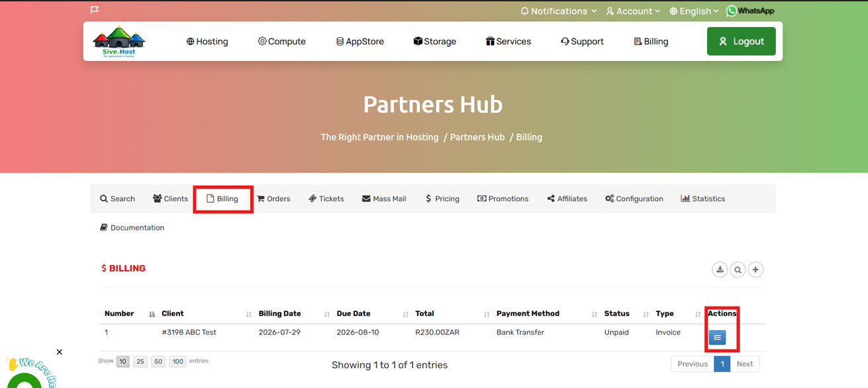The image size is (868, 388).
Task: Open the green chat bubble widget
Action: [24, 381]
